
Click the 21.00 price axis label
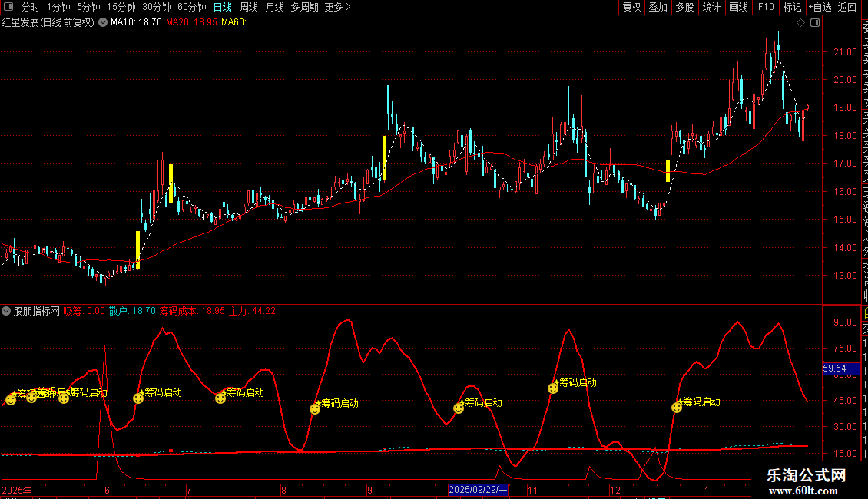845,52
